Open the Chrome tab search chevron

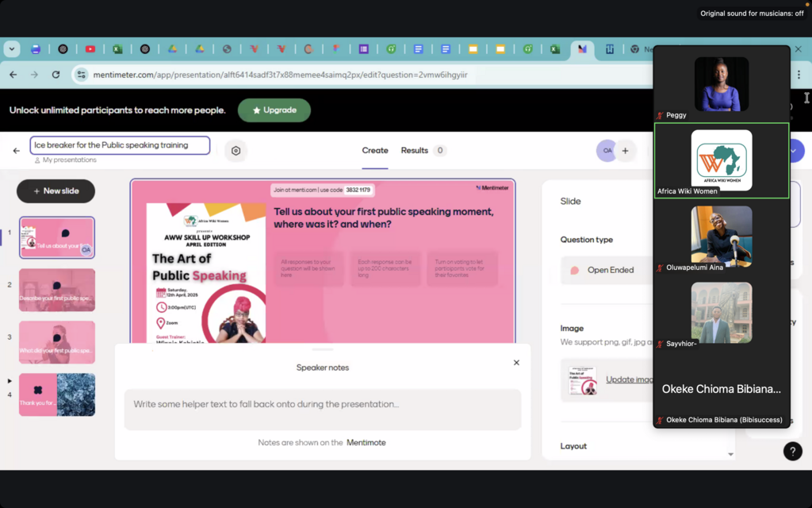click(11, 49)
